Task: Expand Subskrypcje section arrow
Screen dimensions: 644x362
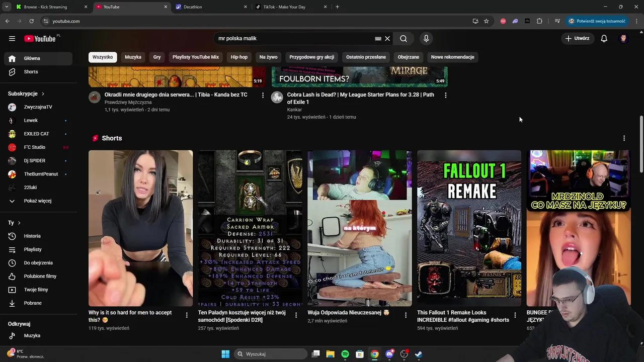Action: click(43, 94)
